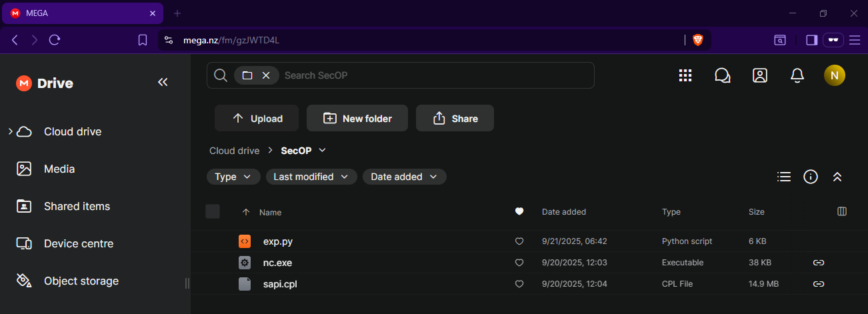This screenshot has width=868, height=314.
Task: Click the Brave Shields icon
Action: 698,40
